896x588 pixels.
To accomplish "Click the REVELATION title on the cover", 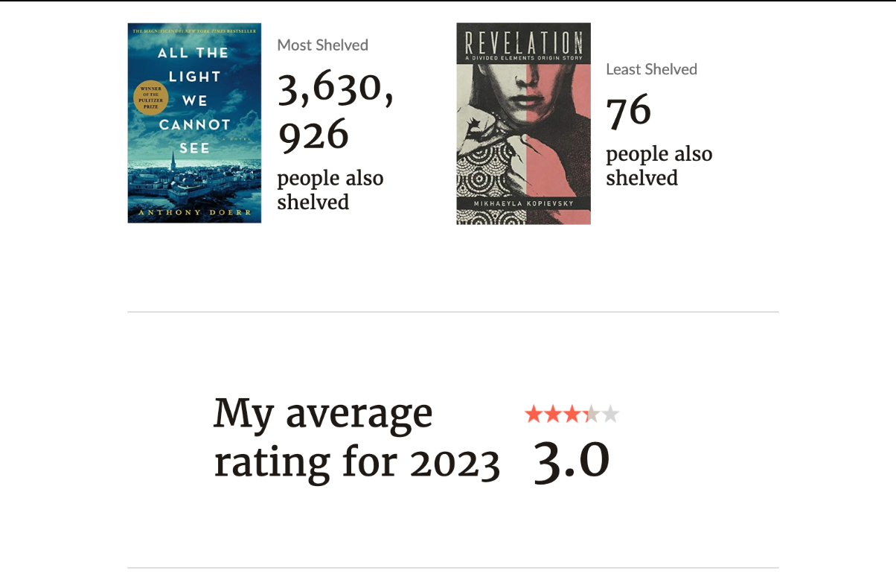I will point(523,42).
